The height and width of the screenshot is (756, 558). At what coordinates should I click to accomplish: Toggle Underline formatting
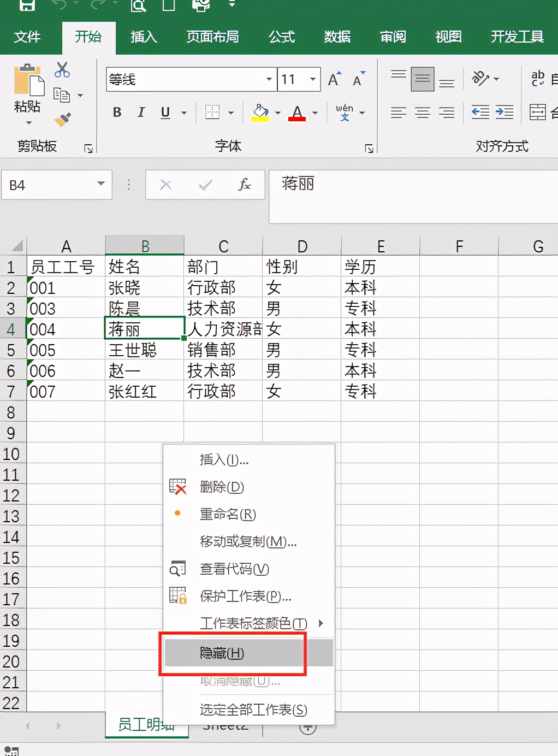click(165, 113)
